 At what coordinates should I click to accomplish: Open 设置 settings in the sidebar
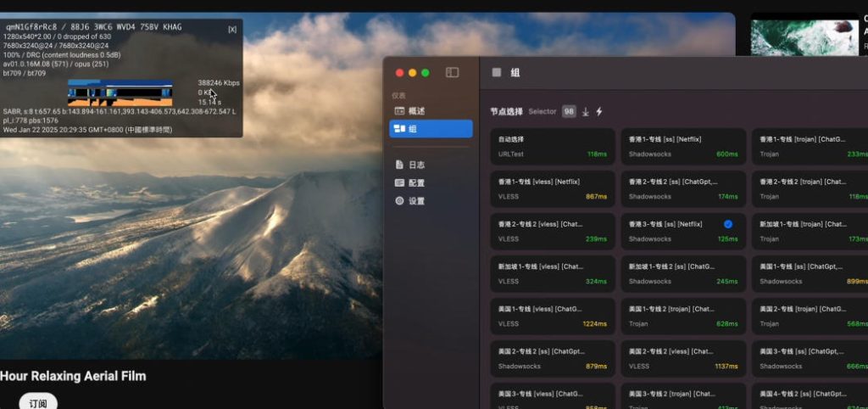431,201
